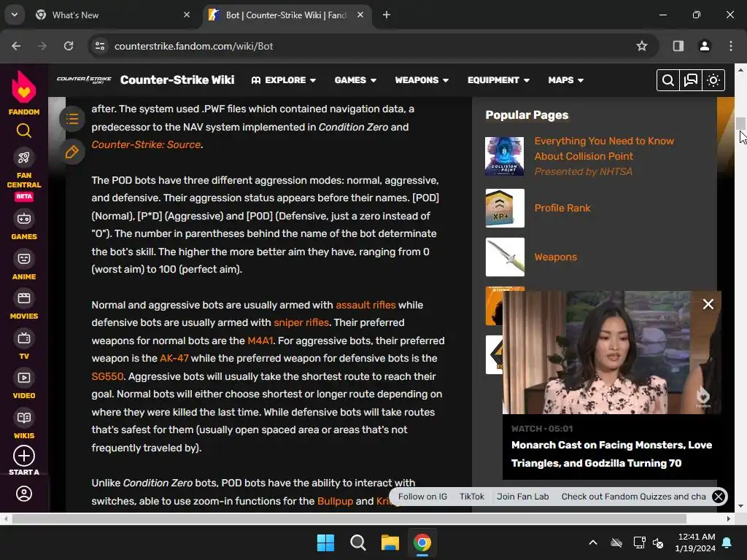Open the wiki discussions icon in header
747x560 pixels.
[690, 80]
